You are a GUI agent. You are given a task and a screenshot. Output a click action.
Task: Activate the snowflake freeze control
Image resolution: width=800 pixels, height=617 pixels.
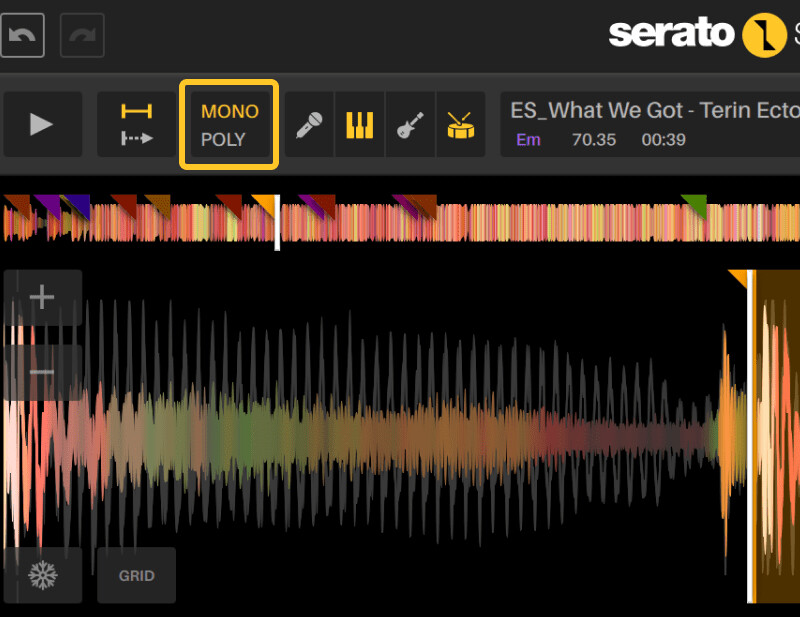[x=42, y=575]
